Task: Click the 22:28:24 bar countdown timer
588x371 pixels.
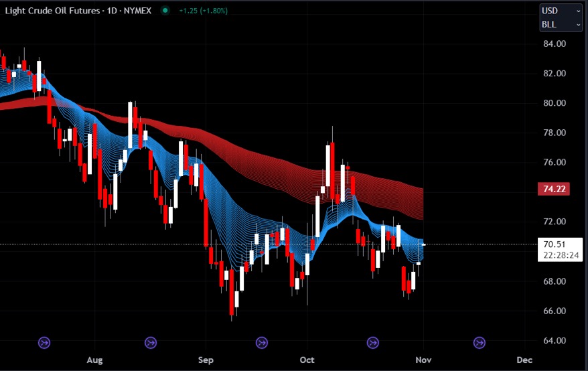Action: click(557, 255)
